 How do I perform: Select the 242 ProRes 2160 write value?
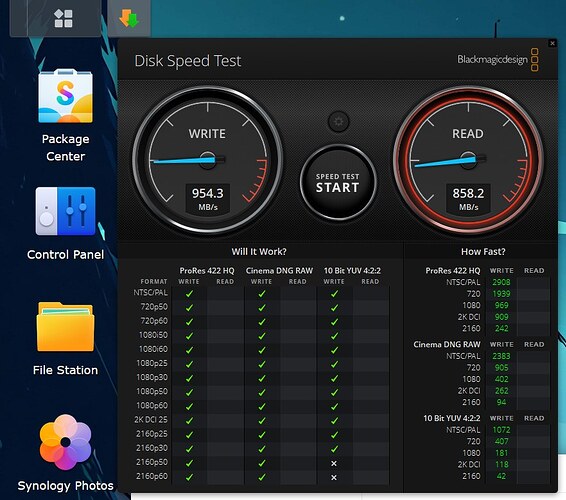pos(502,328)
